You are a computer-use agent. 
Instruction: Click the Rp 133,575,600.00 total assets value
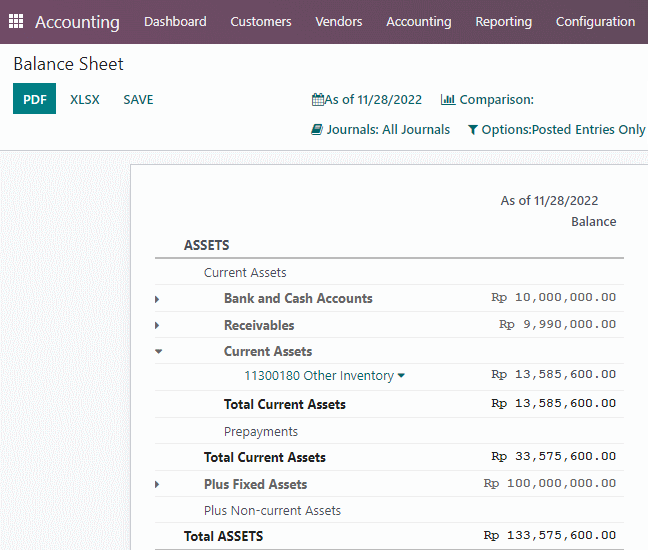point(550,535)
